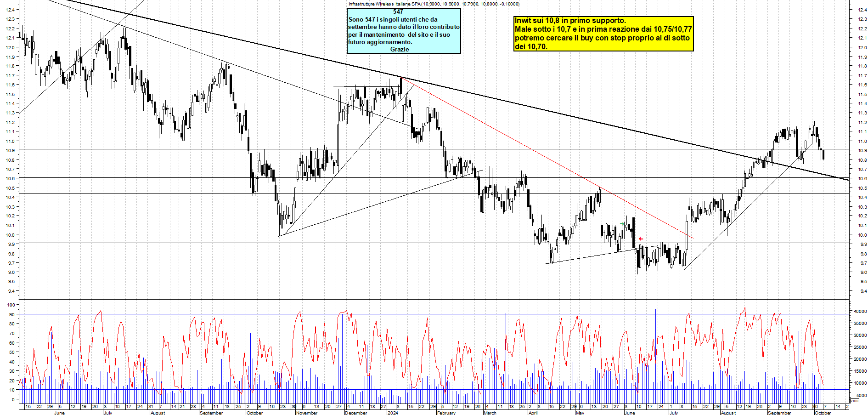Select the 5000 volume scale label
The image size is (868, 415).
(861, 395)
